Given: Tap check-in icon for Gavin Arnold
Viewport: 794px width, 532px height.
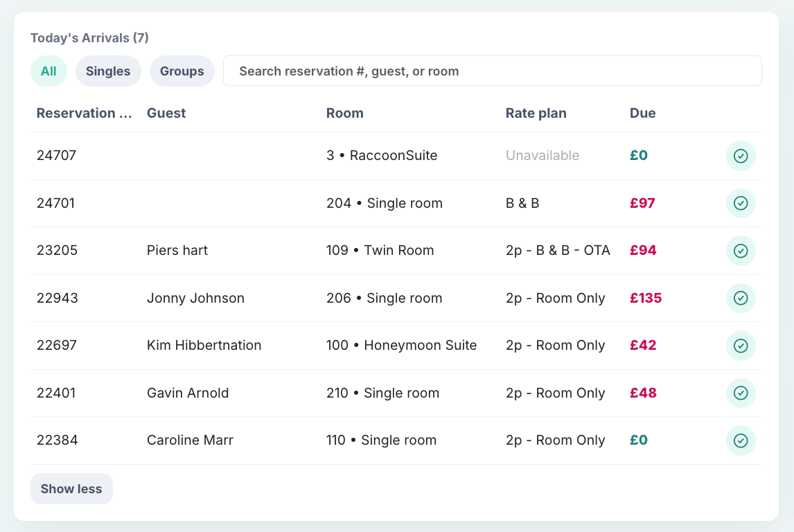Looking at the screenshot, I should point(740,393).
